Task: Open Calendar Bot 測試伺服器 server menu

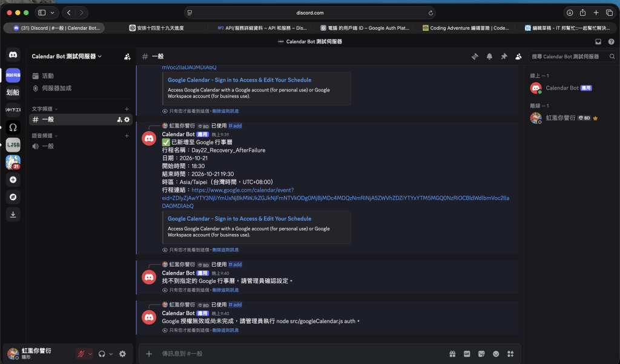Action: pos(67,56)
